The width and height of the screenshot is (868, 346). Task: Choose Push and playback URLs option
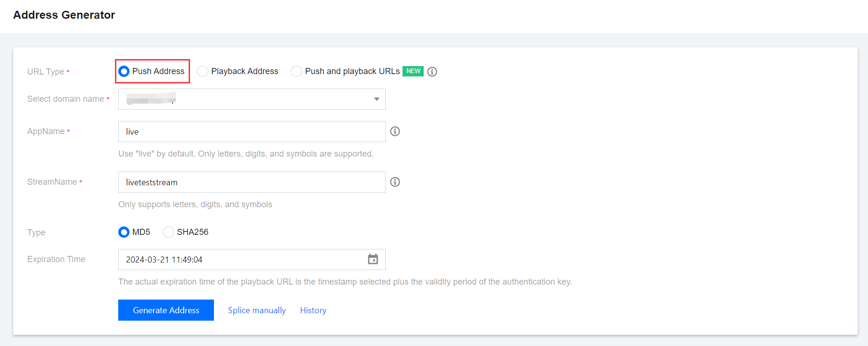point(297,71)
